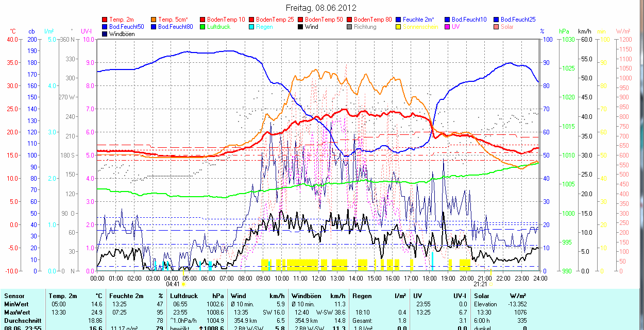Click the cyan Regen legend swatch
The image size is (644, 330).
251,27
